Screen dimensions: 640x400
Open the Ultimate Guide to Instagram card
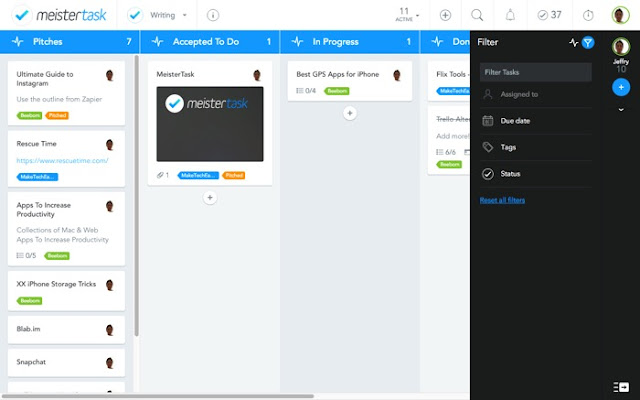click(66, 93)
